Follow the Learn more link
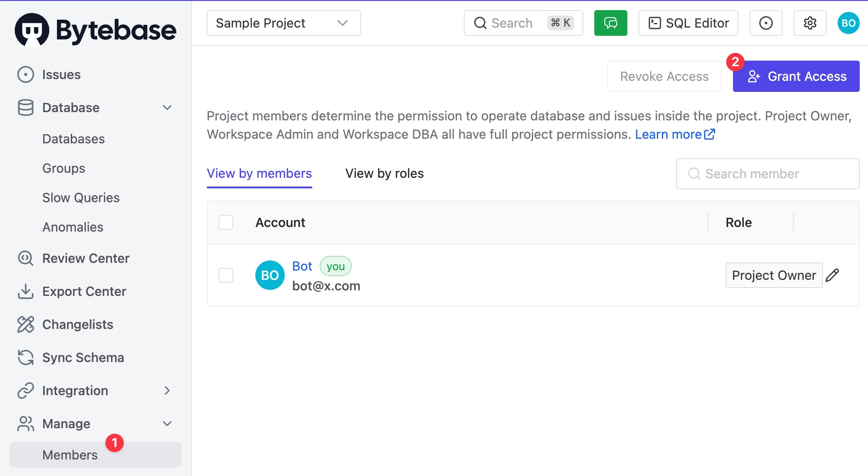This screenshot has width=868, height=476. point(668,134)
